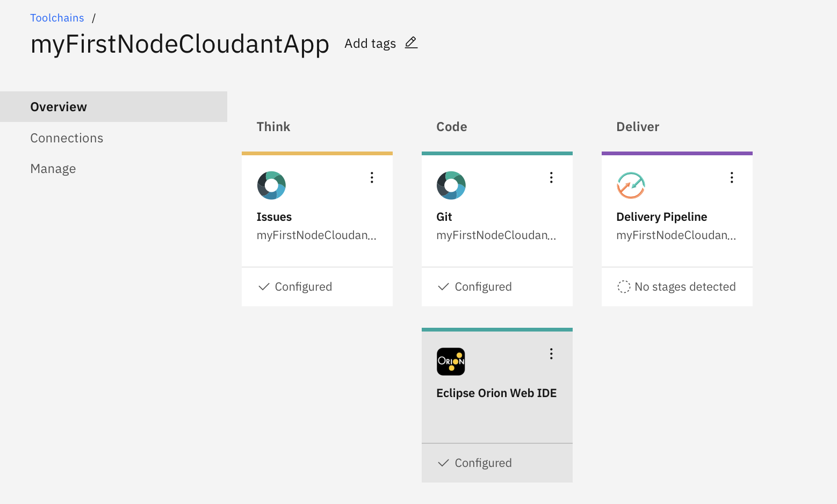Click the repository name under Issues

[316, 235]
